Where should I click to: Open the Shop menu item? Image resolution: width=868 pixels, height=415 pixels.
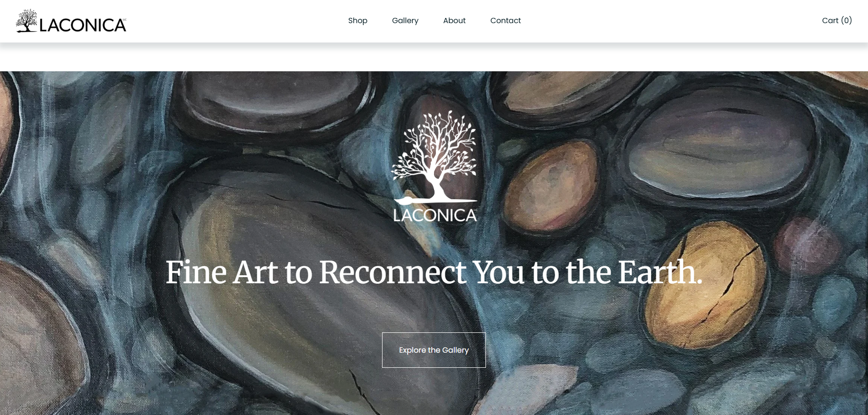(357, 20)
